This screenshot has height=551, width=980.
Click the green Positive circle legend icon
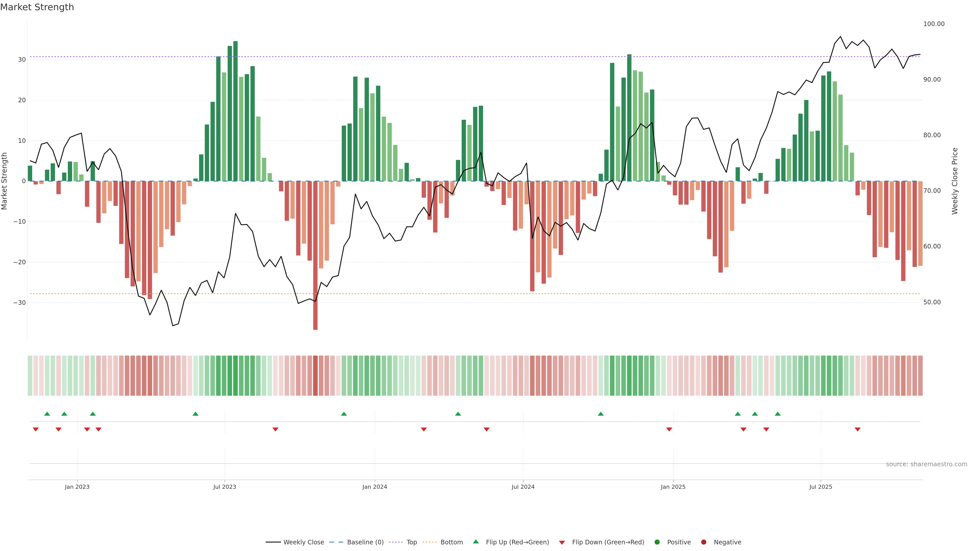point(657,542)
